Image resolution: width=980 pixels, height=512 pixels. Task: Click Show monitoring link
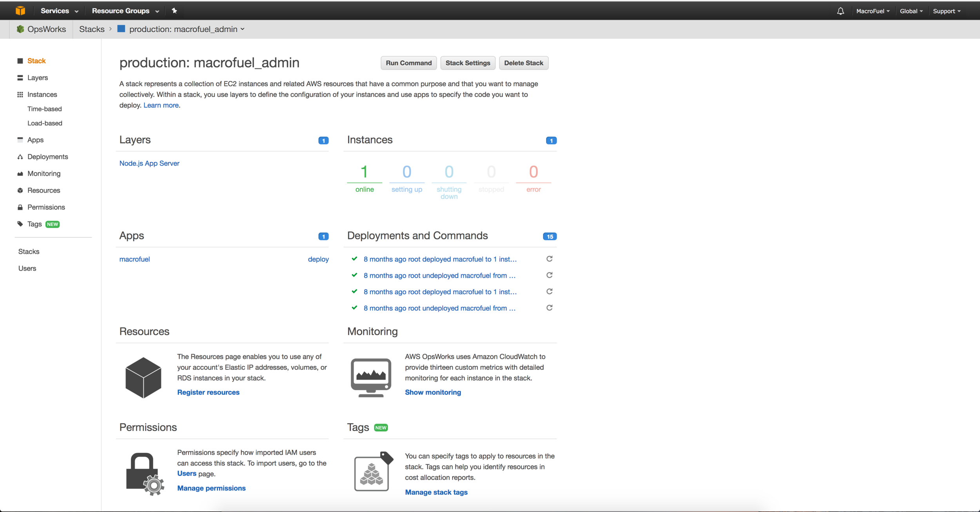pyautogui.click(x=433, y=392)
